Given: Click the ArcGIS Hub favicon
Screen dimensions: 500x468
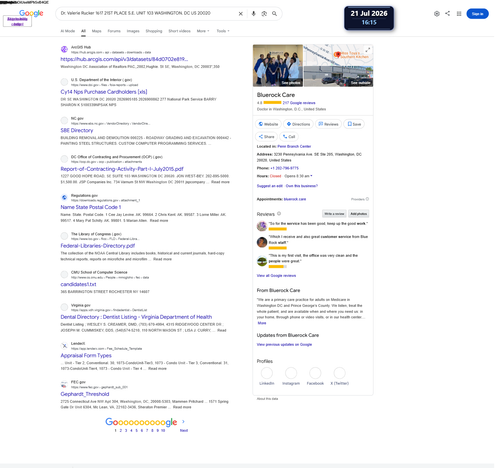Looking at the screenshot, I should click(x=64, y=49).
